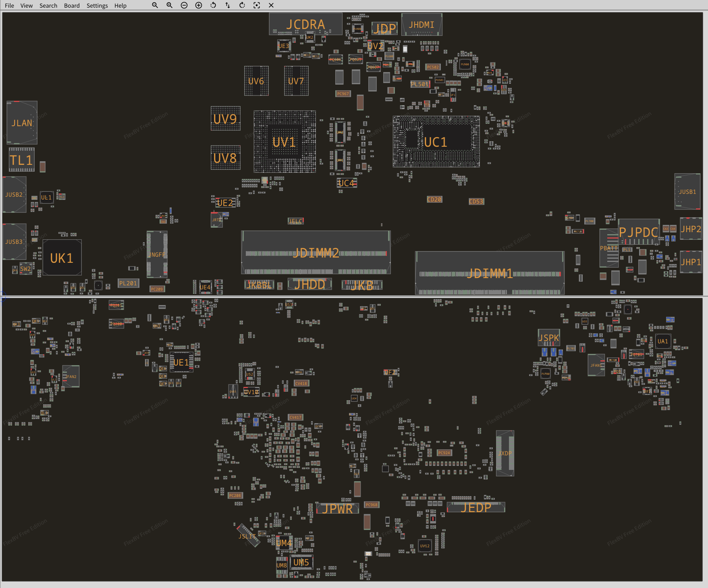Select the JHDMI connector

[421, 25]
